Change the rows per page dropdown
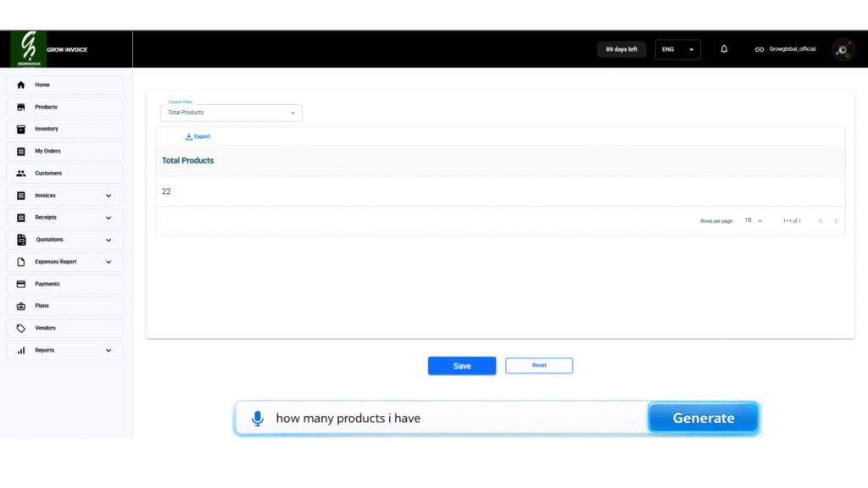868x488 pixels. tap(753, 220)
